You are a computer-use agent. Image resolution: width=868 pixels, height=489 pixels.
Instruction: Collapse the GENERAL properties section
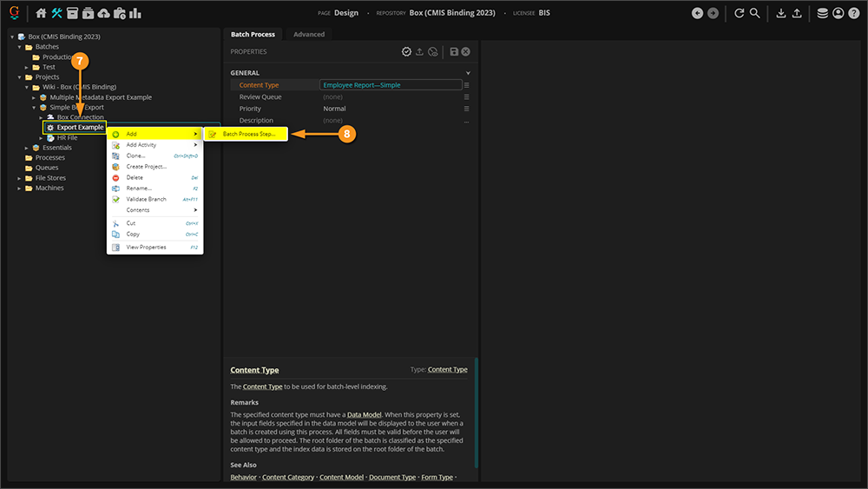pyautogui.click(x=468, y=73)
